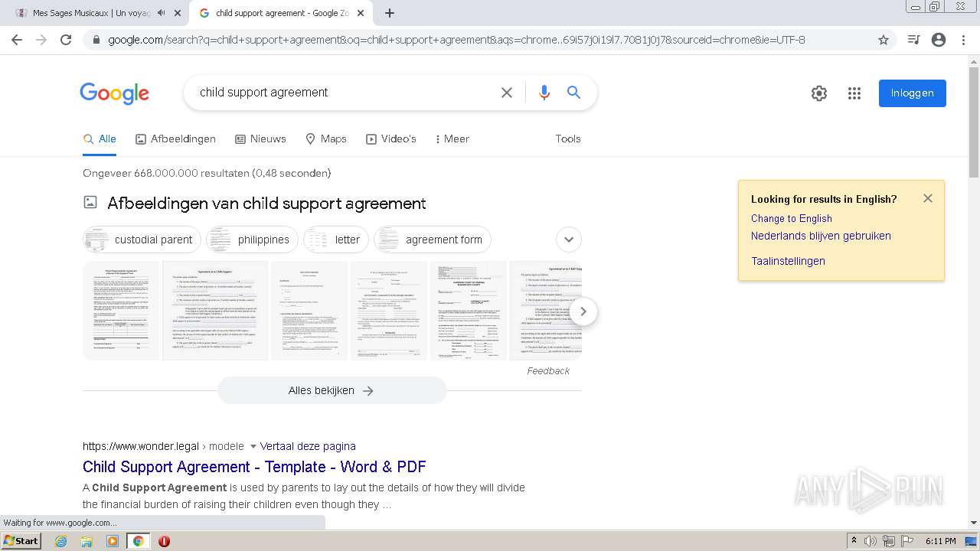980x551 pixels.
Task: Open the third agreement image thumbnail
Action: tap(309, 311)
